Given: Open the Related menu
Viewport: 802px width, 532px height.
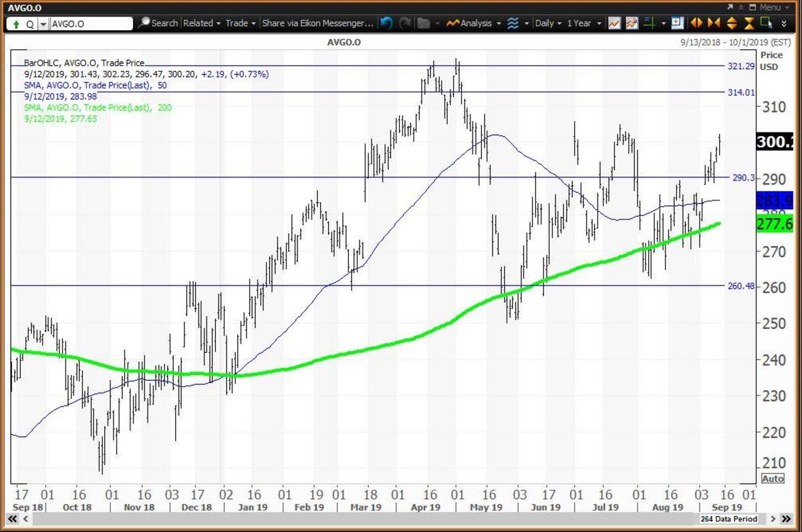Looking at the screenshot, I should [x=199, y=23].
